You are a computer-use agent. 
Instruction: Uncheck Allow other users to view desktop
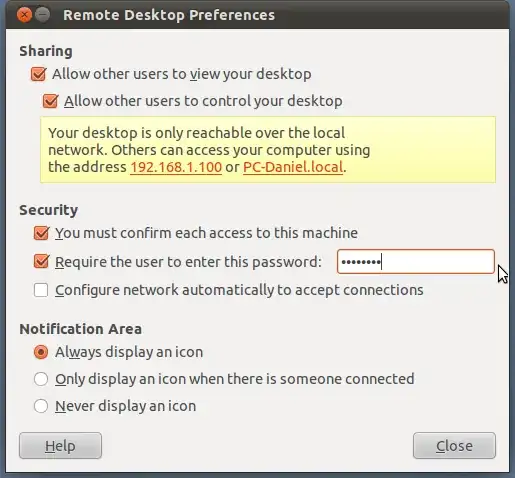pos(38,74)
